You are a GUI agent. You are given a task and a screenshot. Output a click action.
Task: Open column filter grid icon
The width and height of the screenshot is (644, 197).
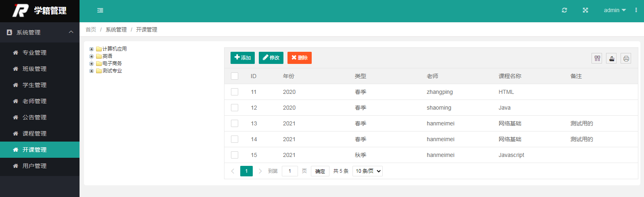click(x=597, y=58)
